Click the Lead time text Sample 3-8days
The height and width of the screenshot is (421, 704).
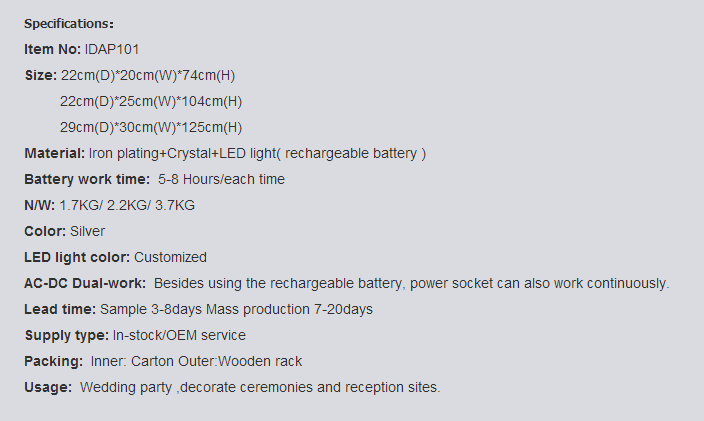151,310
